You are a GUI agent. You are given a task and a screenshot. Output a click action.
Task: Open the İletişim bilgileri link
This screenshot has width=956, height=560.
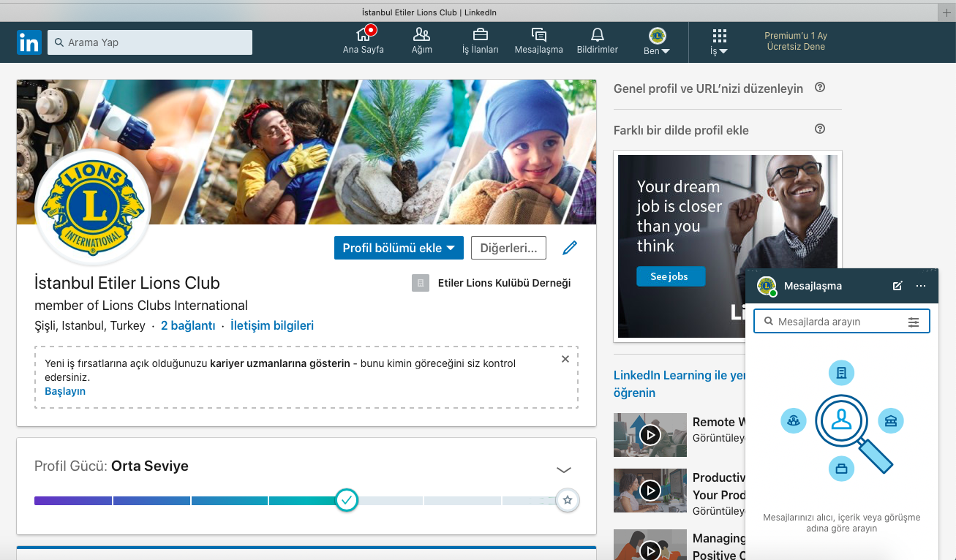pyautogui.click(x=271, y=325)
